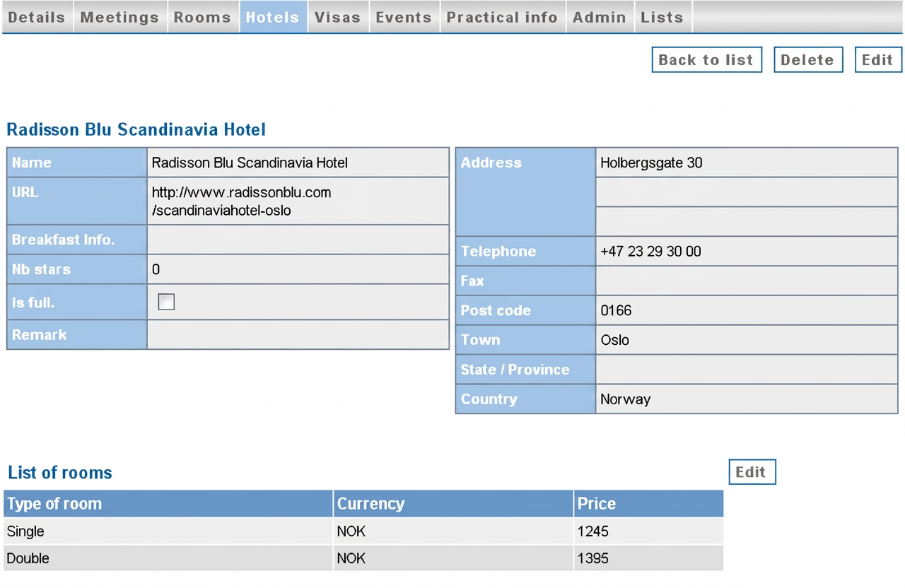905x588 pixels.
Task: Click the price 1245
Action: (x=592, y=531)
